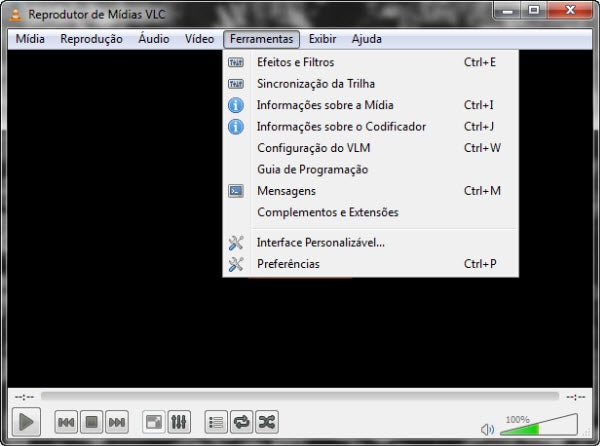Choose Interface Personalizável option

(x=320, y=242)
